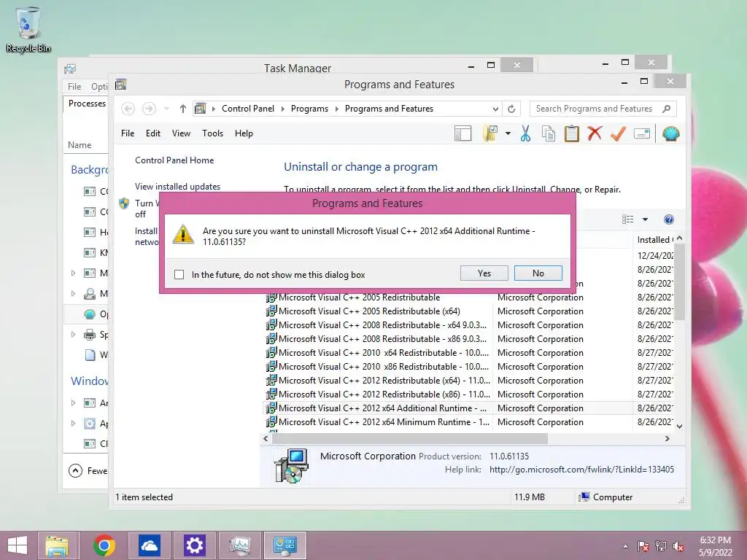The image size is (747, 560).
Task: Open Google Chrome from the taskbar
Action: tap(104, 545)
